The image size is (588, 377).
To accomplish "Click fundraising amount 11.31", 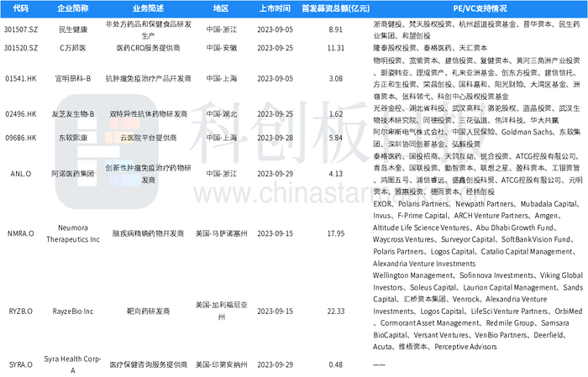I will point(336,48).
